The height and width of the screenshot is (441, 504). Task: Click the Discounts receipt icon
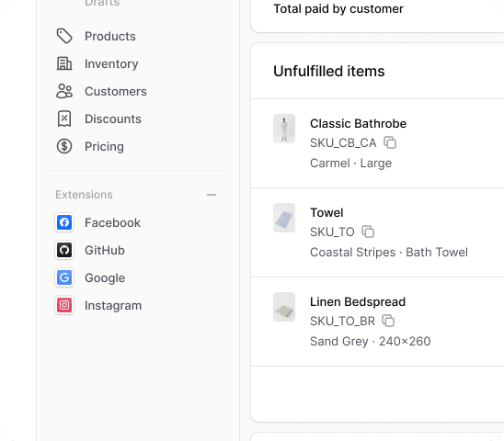64,119
